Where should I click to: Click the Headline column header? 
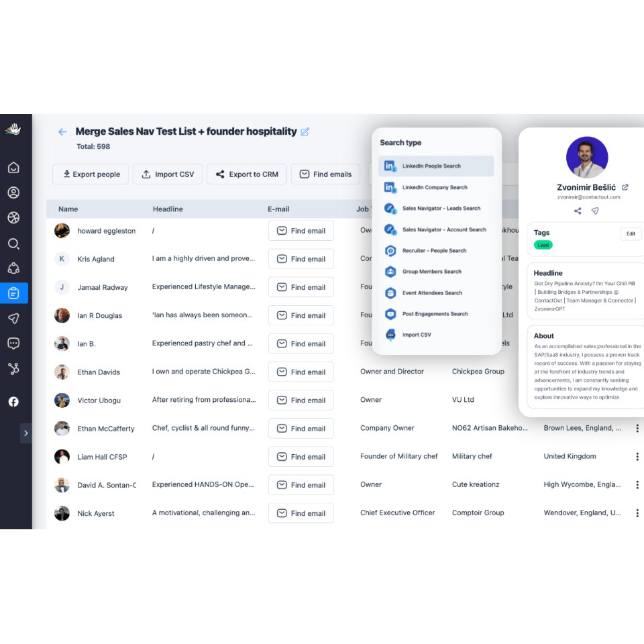pyautogui.click(x=168, y=209)
